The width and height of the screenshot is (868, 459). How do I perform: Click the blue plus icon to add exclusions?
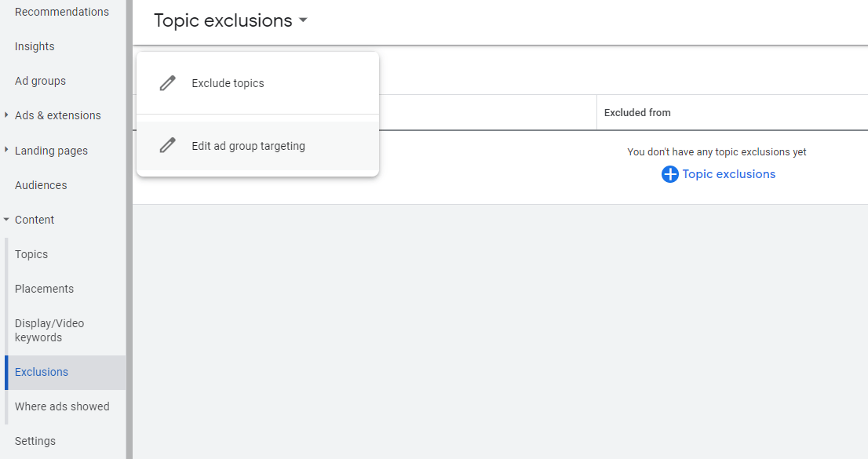pyautogui.click(x=669, y=173)
